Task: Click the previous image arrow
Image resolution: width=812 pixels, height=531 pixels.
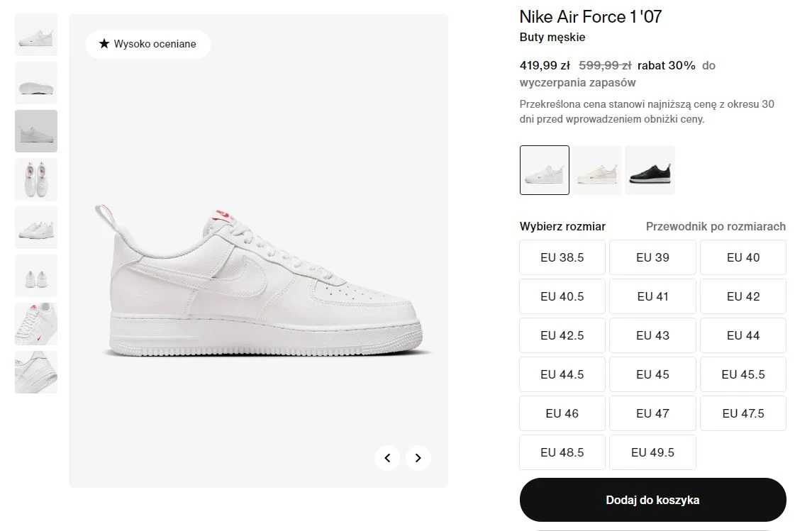Action: (387, 458)
